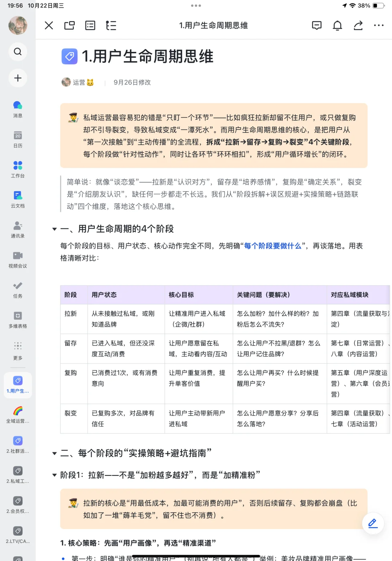Open search in the left sidebar

pyautogui.click(x=17, y=52)
